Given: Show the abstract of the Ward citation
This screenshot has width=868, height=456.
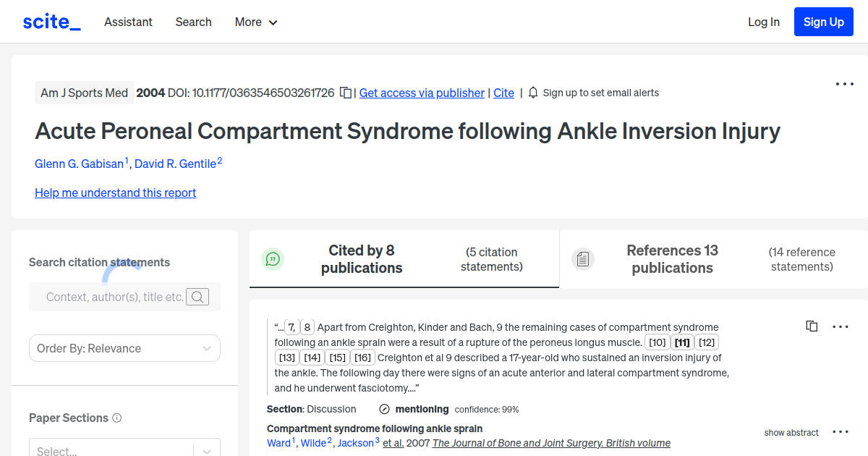Looking at the screenshot, I should coord(791,432).
